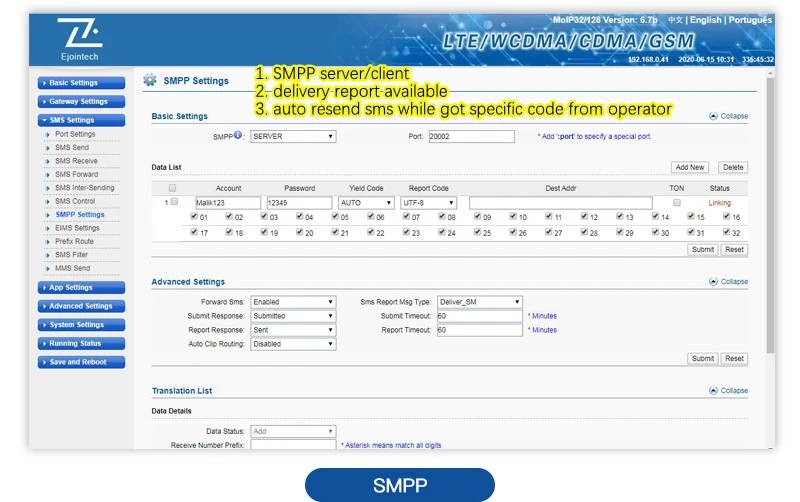
Task: Expand the Basic Settings menu
Action: click(x=81, y=83)
